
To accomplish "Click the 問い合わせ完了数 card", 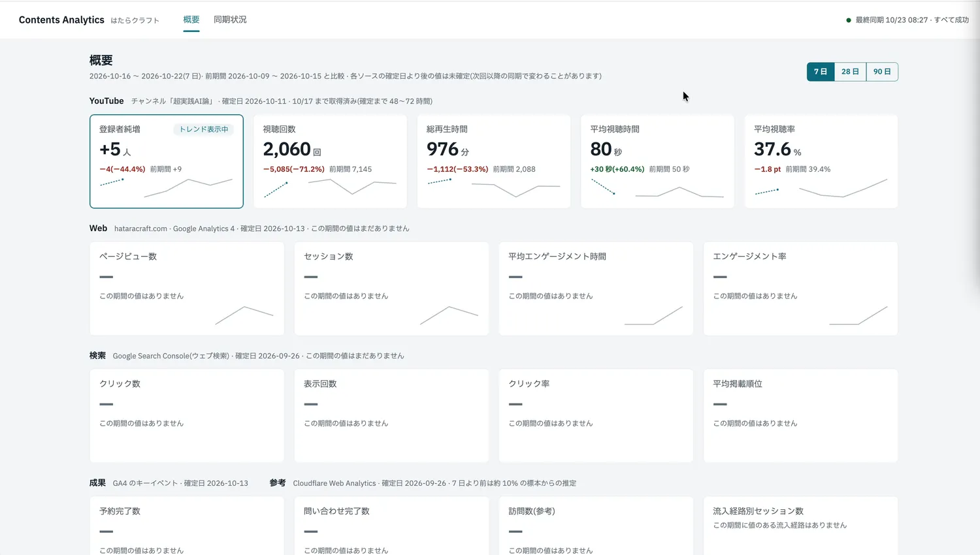I will (x=391, y=526).
